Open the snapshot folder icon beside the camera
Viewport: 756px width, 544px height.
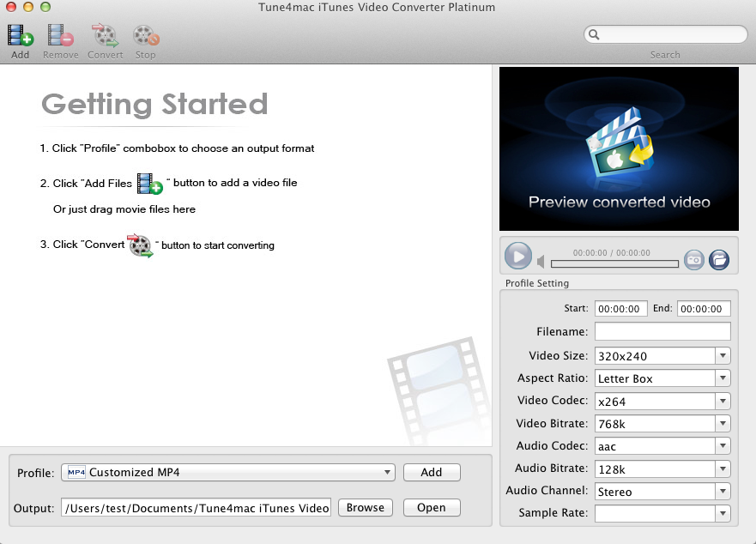click(x=718, y=259)
